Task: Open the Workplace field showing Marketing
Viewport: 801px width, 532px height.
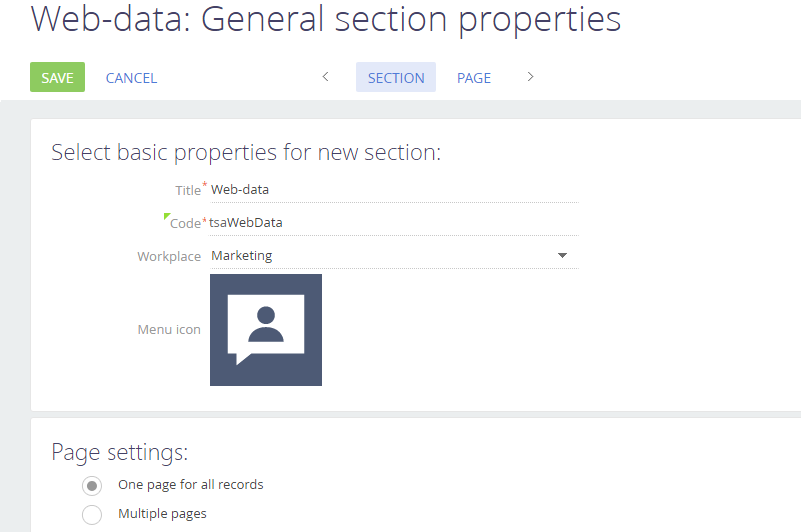Action: (380, 256)
